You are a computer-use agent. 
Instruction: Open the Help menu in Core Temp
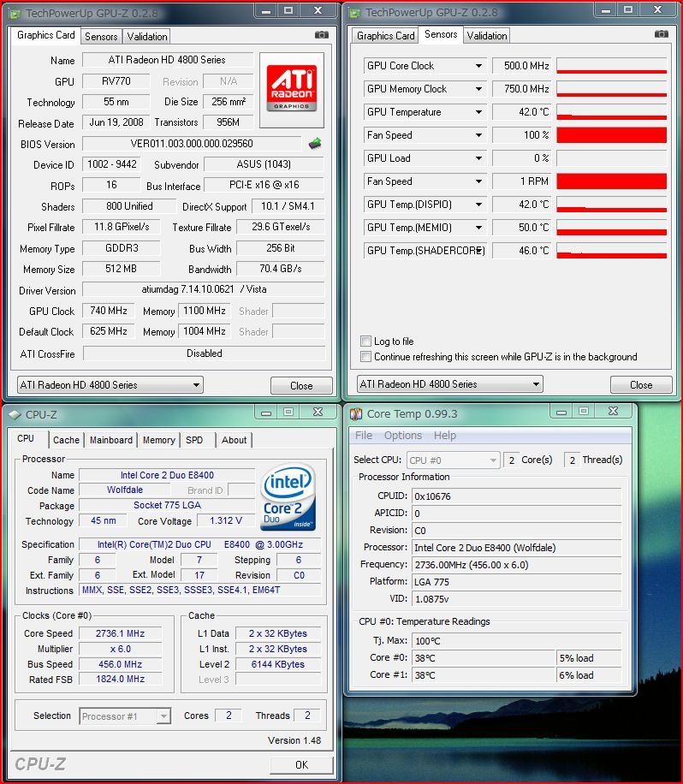click(x=444, y=436)
